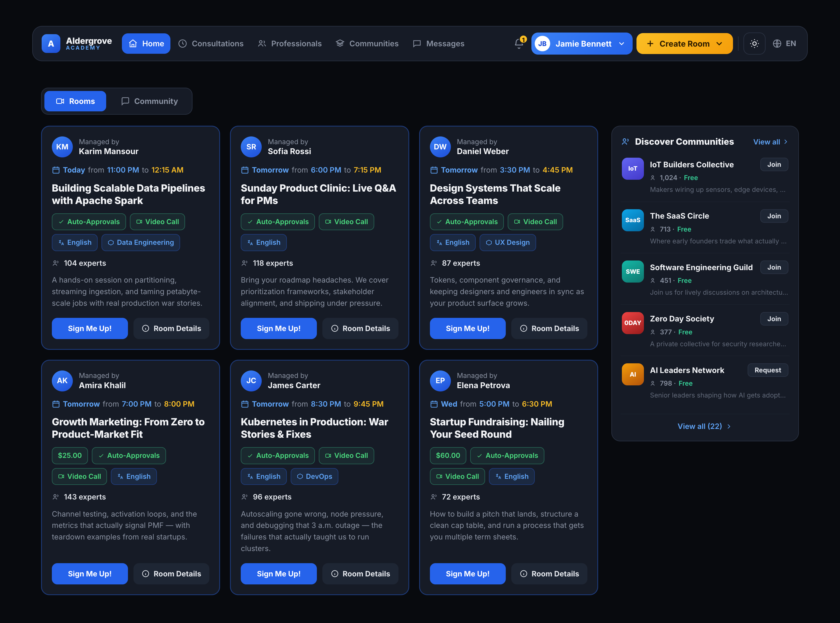Open the EN language selector

(x=785, y=44)
